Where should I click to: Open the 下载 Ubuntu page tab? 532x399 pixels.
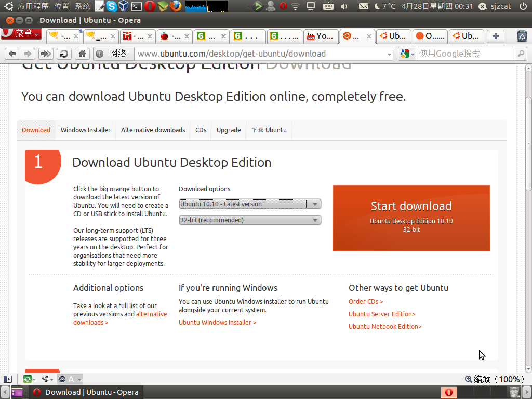point(270,130)
